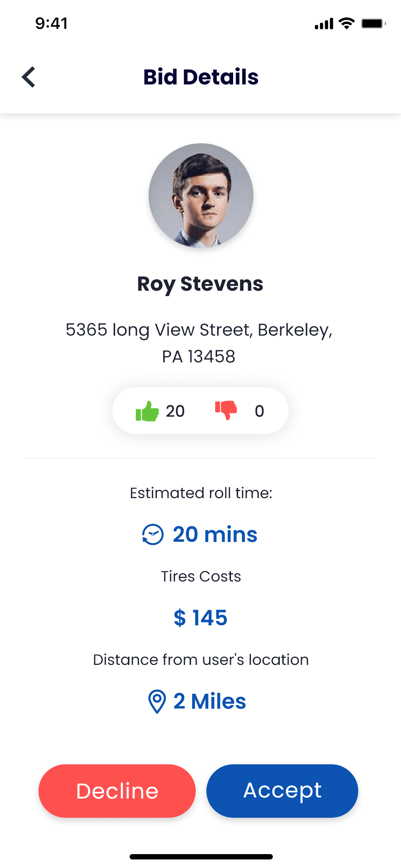The width and height of the screenshot is (401, 868).
Task: Tap the positive rating count of 20
Action: point(175,411)
